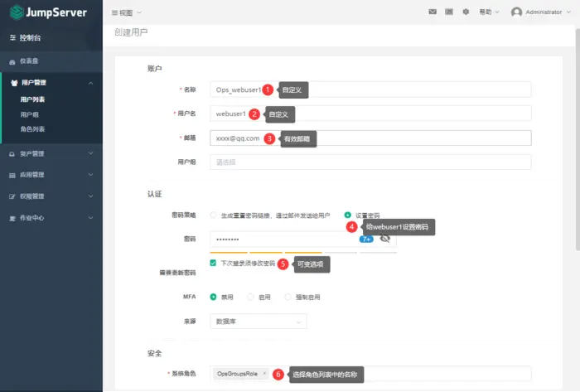Collapse the 用户管理 menu chevron
The width and height of the screenshot is (580, 392).
(90, 83)
